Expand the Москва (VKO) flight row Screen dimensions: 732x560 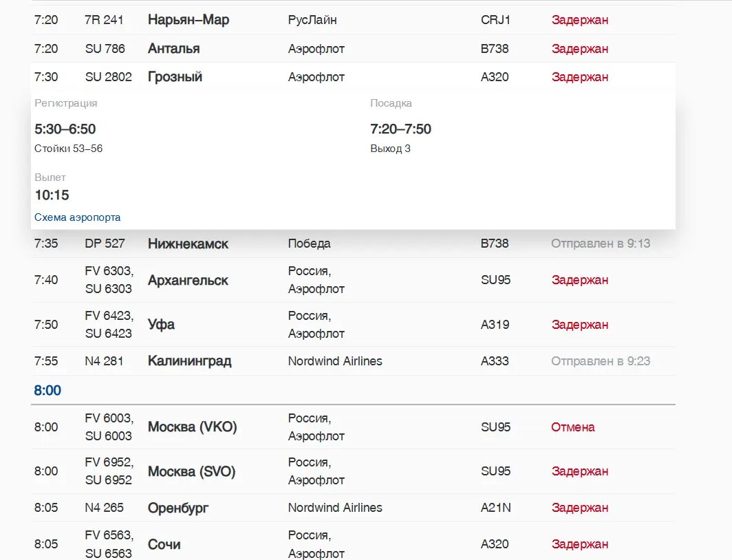click(192, 427)
